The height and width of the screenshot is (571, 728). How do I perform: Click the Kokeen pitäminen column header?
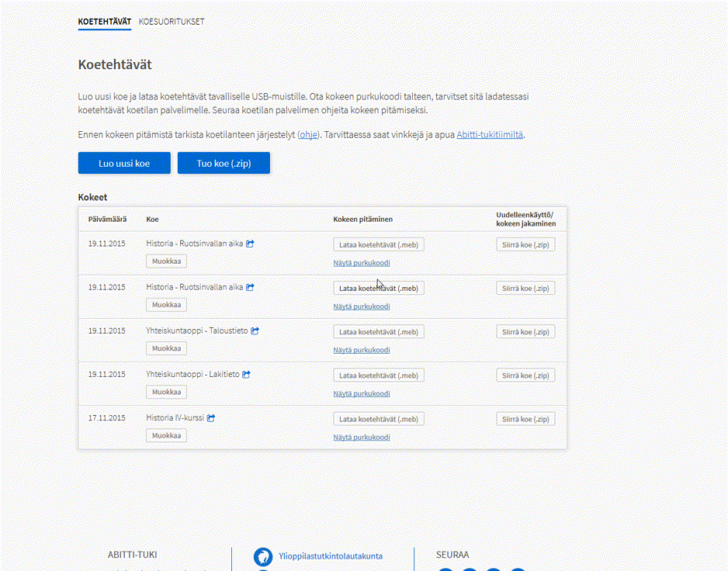click(363, 219)
